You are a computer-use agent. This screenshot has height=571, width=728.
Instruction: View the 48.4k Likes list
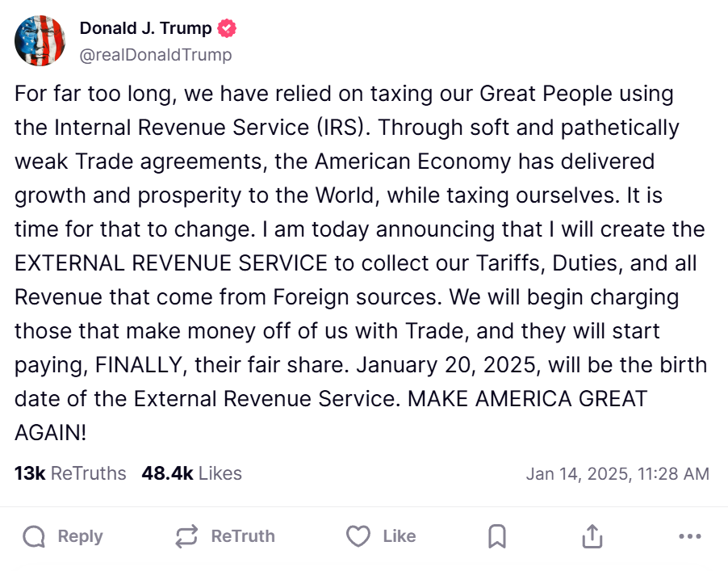click(192, 473)
